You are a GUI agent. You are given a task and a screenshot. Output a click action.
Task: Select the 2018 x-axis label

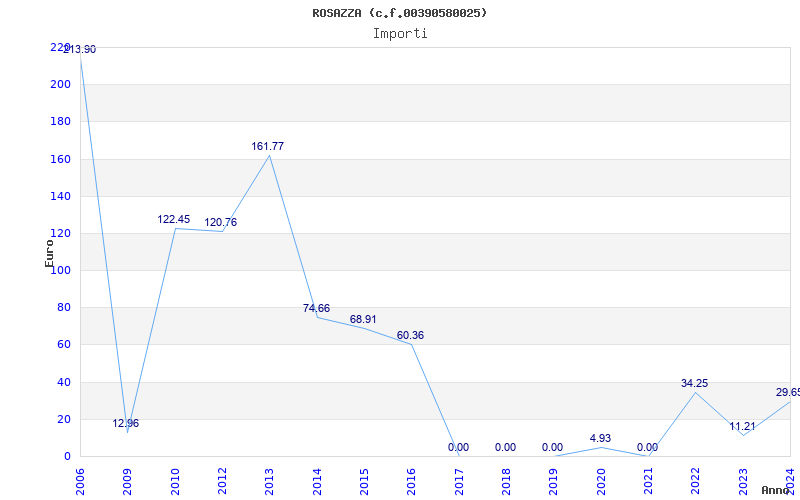506,482
